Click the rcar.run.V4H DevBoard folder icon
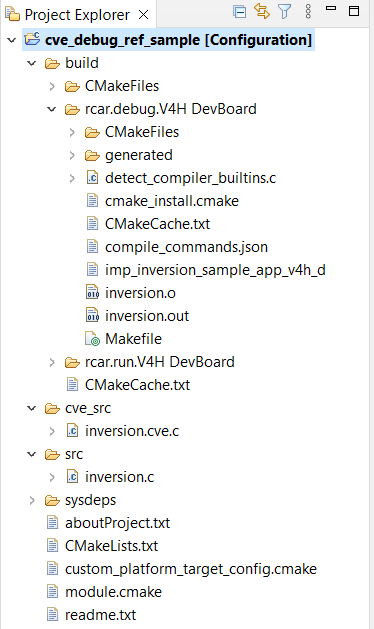Viewport: 374px width, 629px height. pos(72,363)
